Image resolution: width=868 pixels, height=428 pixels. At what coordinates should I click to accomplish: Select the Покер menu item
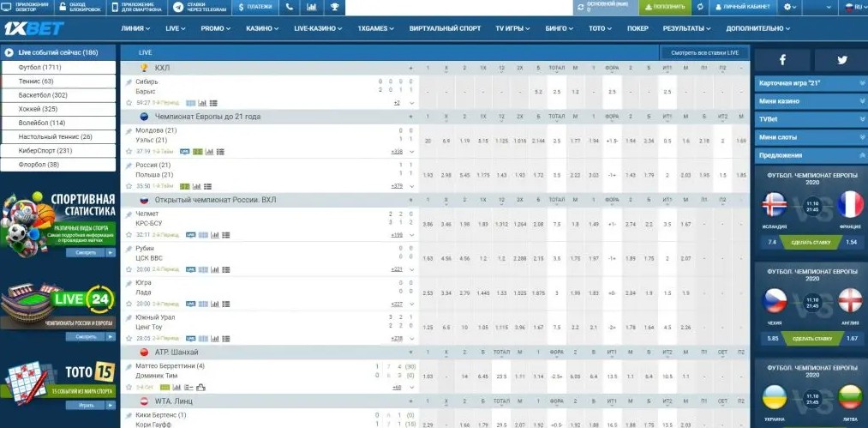click(x=638, y=28)
